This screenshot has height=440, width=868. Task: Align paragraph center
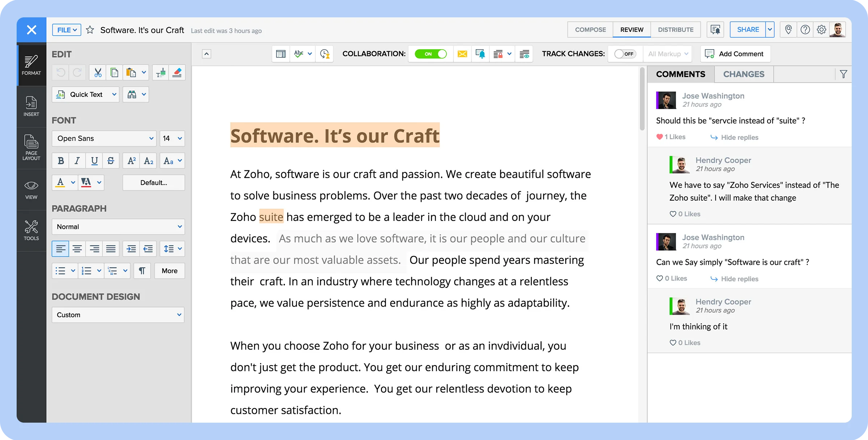pos(77,249)
